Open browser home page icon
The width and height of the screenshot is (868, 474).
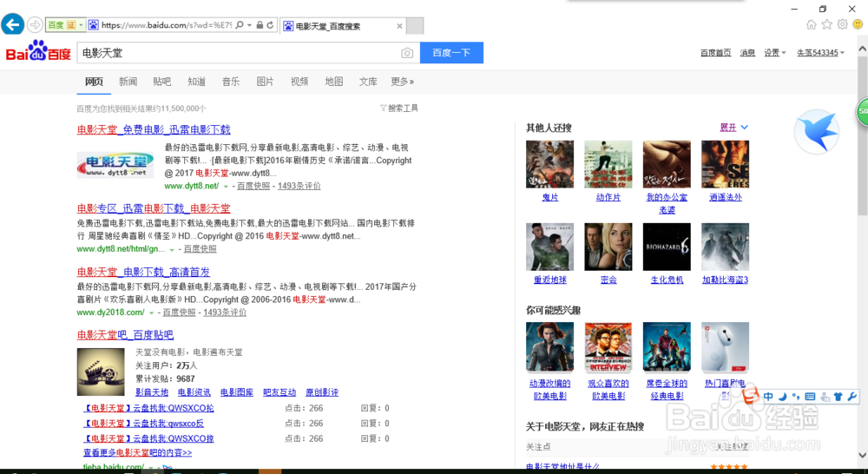[x=811, y=24]
